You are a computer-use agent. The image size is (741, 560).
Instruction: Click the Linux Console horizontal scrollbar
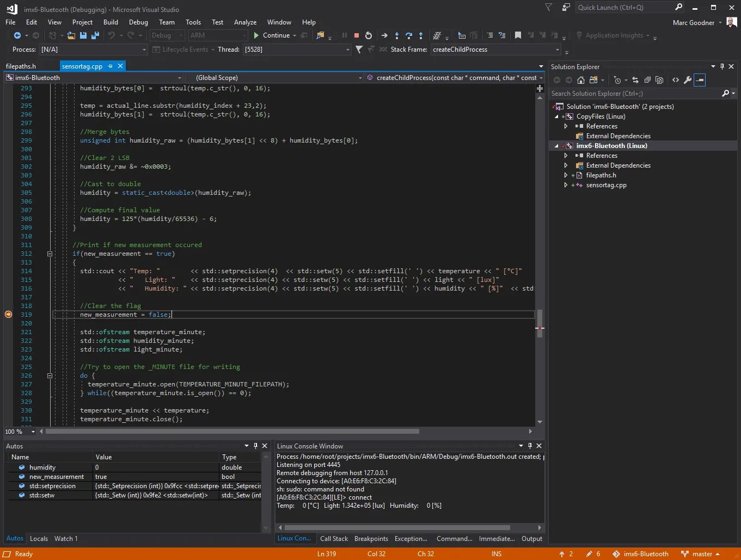[397, 527]
